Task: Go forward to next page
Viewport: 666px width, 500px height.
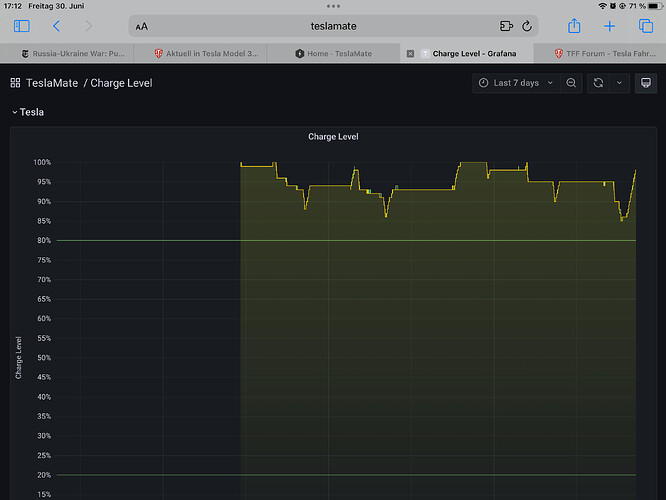Action: 88,26
